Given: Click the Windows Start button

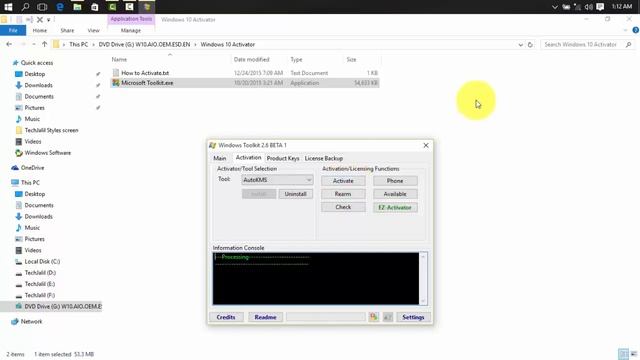Looking at the screenshot, I should [8, 7].
